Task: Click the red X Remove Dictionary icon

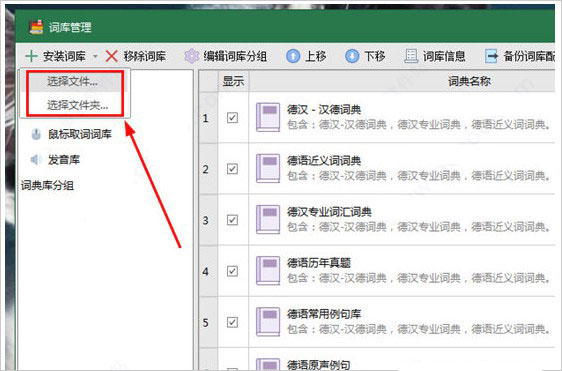Action: (112, 56)
